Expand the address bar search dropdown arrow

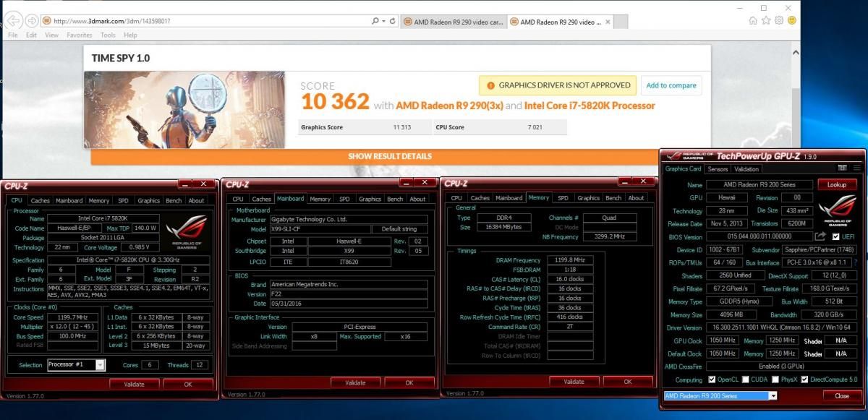click(x=383, y=21)
